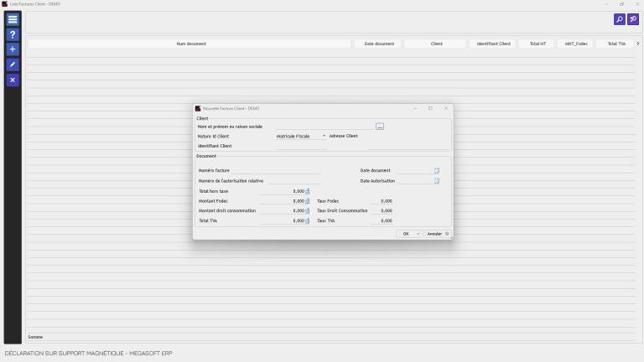Sort by the Num document column header
The image size is (644, 362).
pos(190,44)
